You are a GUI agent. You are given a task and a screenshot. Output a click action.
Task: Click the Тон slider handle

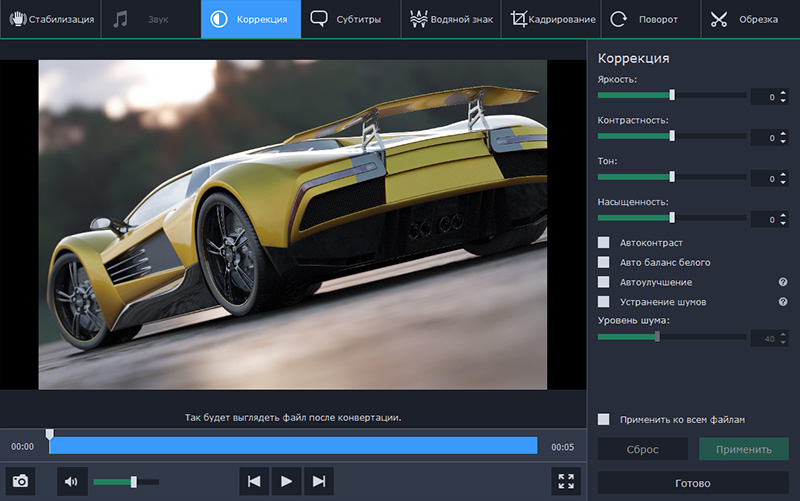(x=672, y=176)
